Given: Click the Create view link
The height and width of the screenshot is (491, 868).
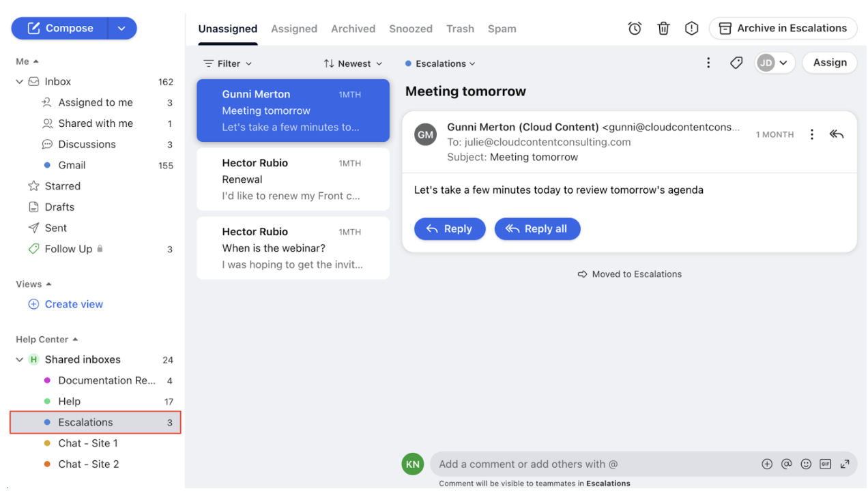Looking at the screenshot, I should 74,304.
